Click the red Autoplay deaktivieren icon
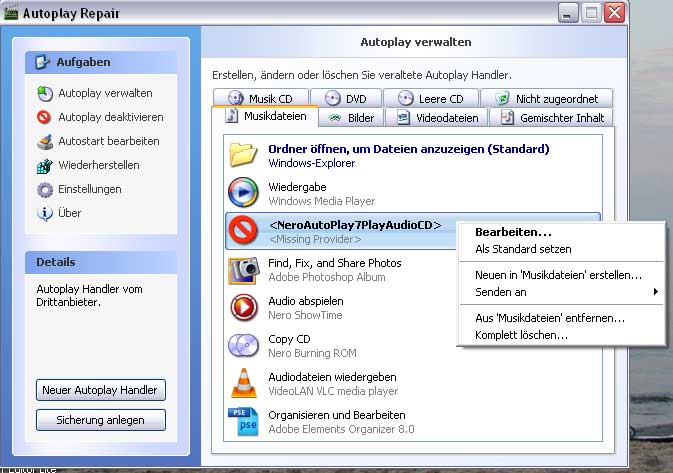The width and height of the screenshot is (673, 473). 44,117
